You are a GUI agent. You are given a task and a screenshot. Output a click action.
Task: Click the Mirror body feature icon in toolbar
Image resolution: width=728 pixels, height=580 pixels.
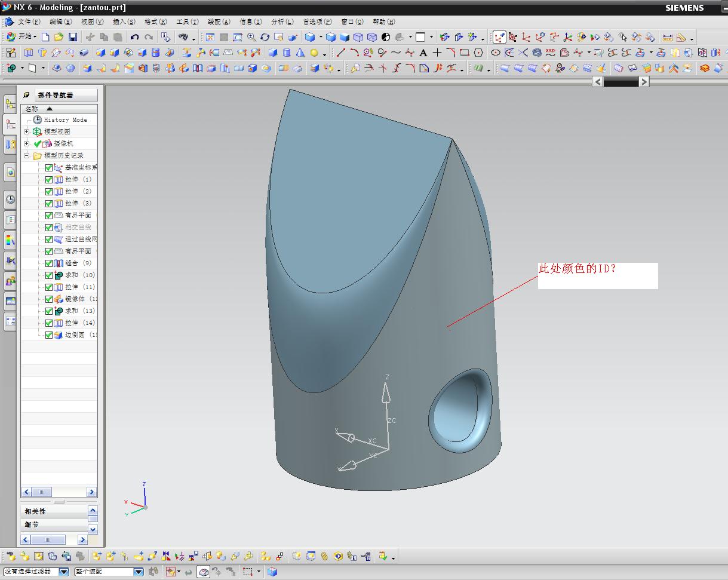coord(184,68)
